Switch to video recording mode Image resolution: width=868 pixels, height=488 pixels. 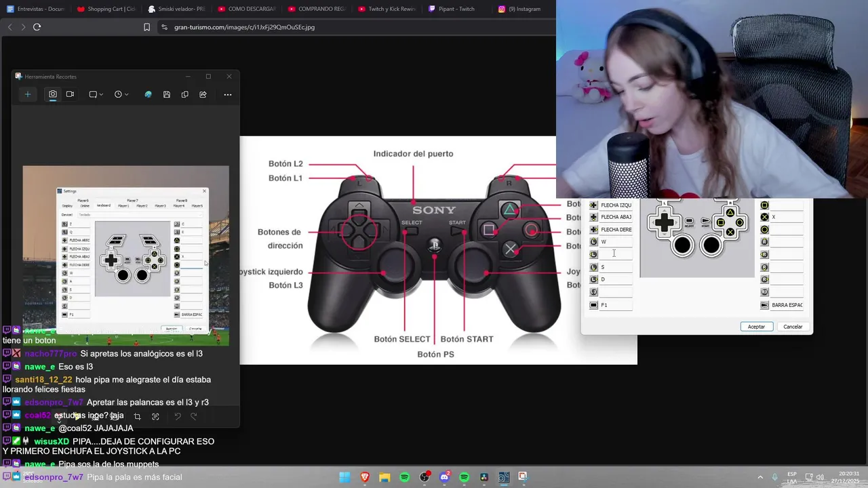70,94
